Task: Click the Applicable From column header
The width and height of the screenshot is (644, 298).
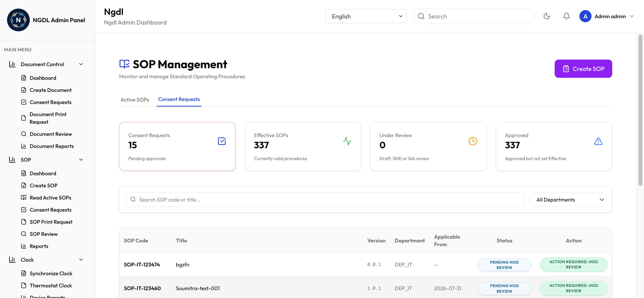Action: pyautogui.click(x=447, y=241)
